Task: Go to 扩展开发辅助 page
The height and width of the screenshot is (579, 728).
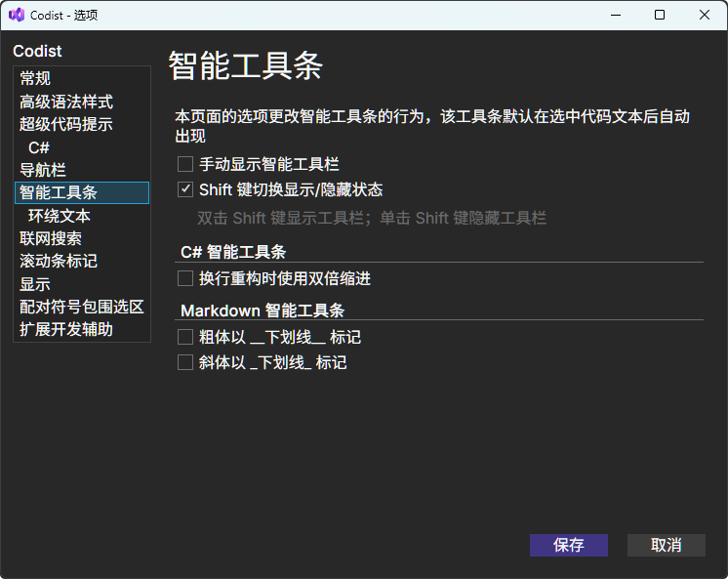Action: (66, 330)
